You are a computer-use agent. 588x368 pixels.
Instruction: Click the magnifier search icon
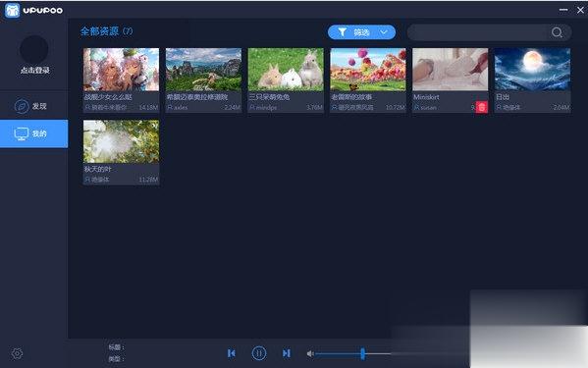click(x=557, y=32)
